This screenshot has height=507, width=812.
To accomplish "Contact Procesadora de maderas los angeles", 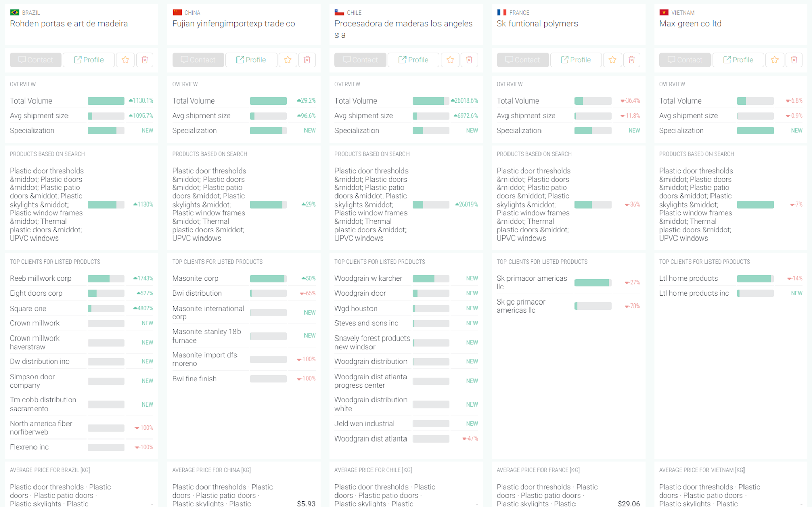I will point(360,60).
